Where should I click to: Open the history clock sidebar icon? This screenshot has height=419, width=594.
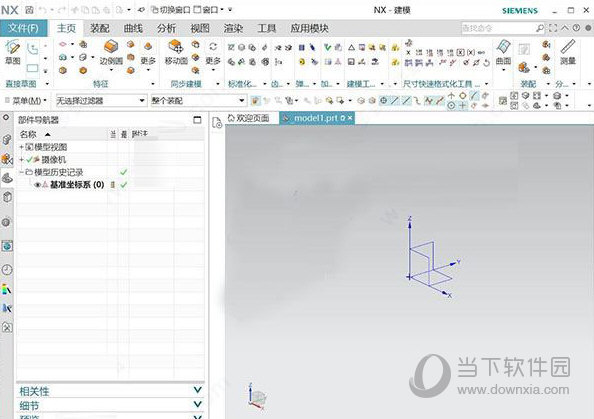click(x=7, y=269)
